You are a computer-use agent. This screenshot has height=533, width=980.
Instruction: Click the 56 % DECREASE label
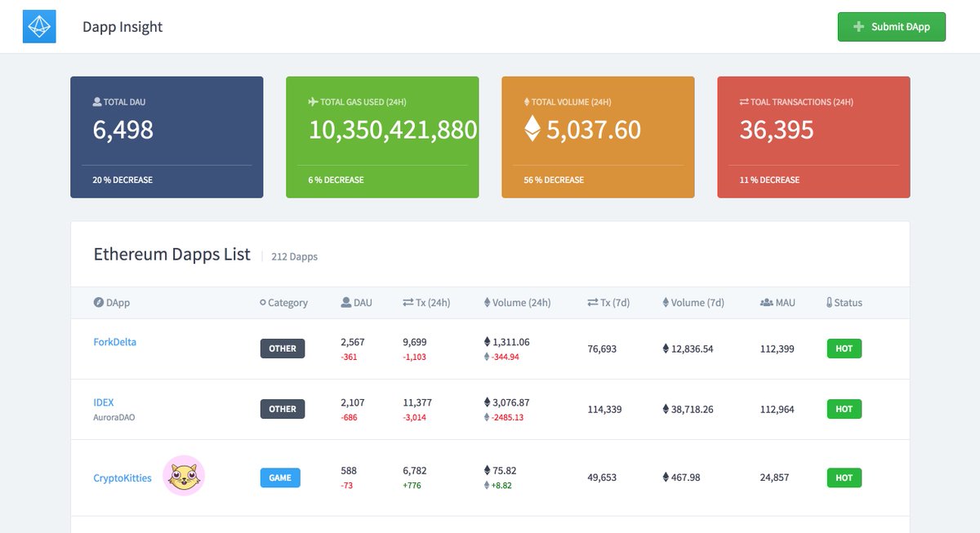click(x=554, y=180)
